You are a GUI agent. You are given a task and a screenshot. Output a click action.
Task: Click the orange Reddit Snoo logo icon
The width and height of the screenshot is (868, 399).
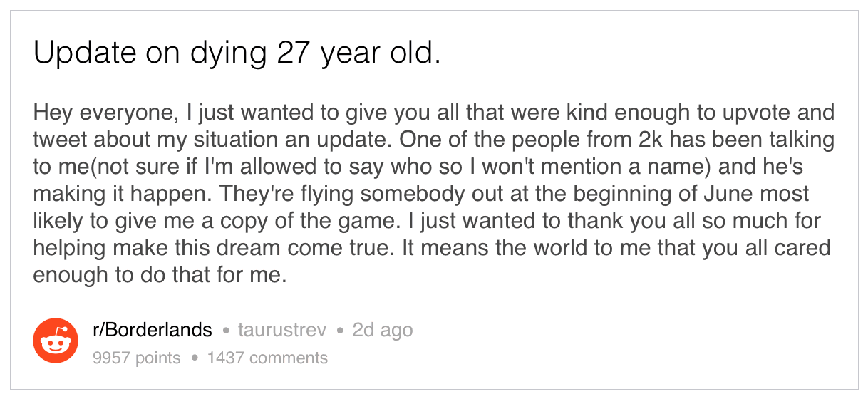point(56,341)
